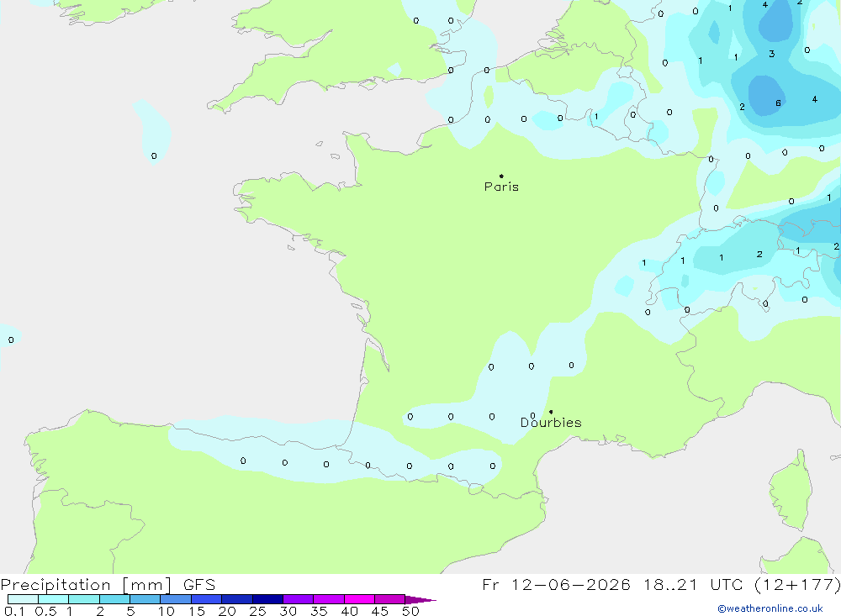Pick the 2–5 mm legend color swatch

click(x=114, y=599)
